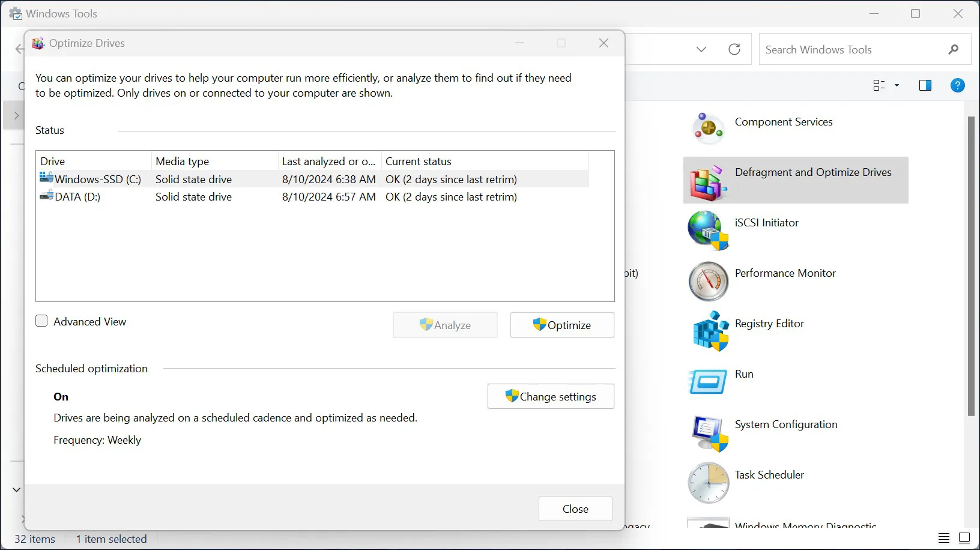
Task: Refresh the Windows Tools view
Action: pyautogui.click(x=734, y=49)
